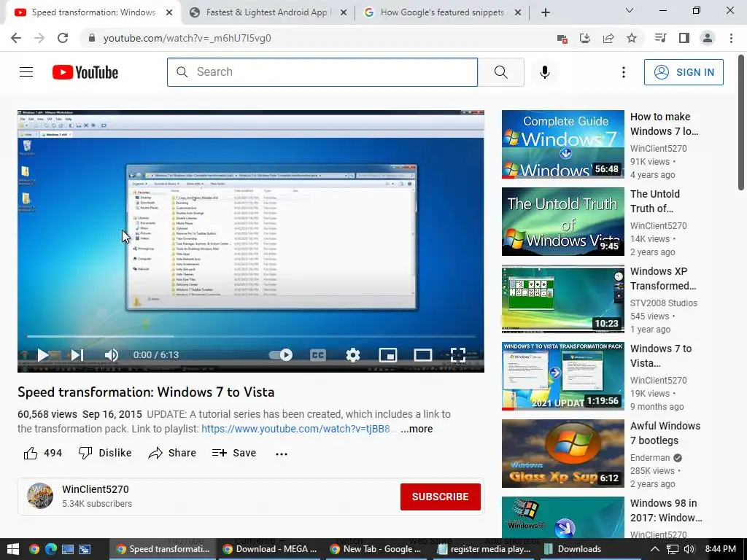Open Complete Guide Windows 7 video thumbnail
Image resolution: width=747 pixels, height=560 pixels.
click(562, 144)
